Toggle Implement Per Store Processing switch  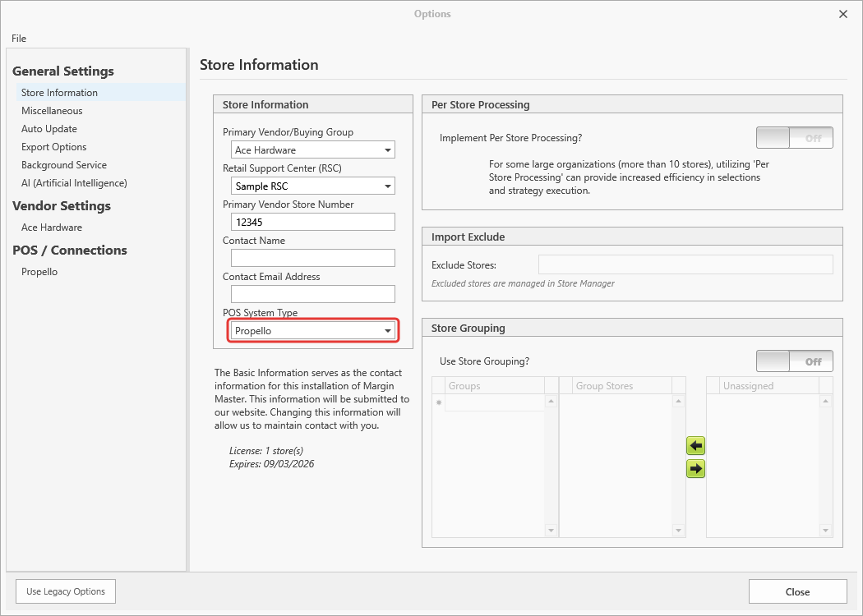pyautogui.click(x=794, y=138)
